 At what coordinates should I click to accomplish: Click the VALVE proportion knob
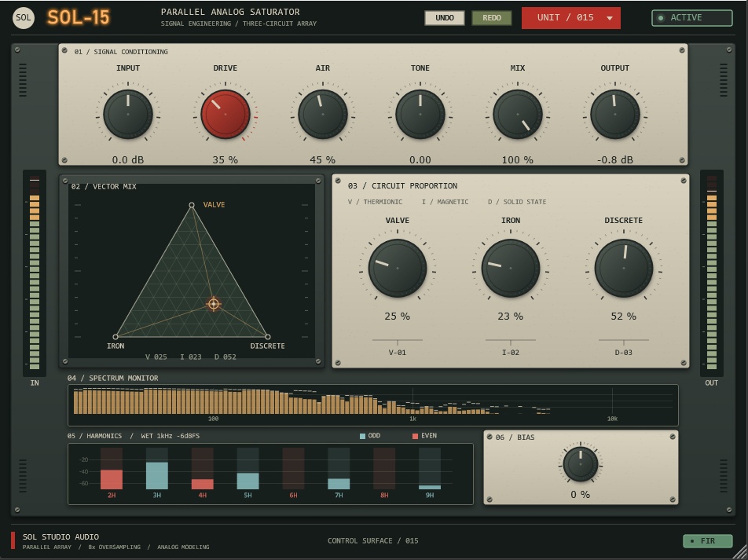coord(398,268)
